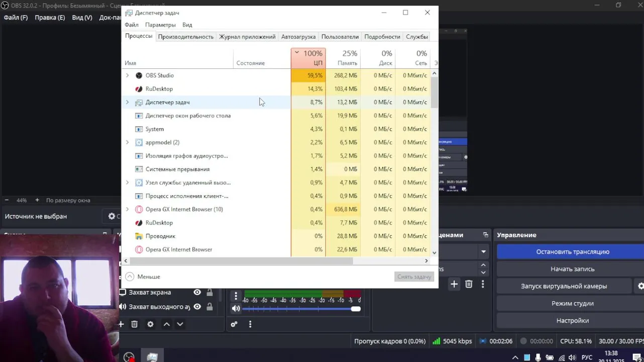Expand Opera GX Internet Browser (10) group
644x362 pixels.
(x=127, y=209)
